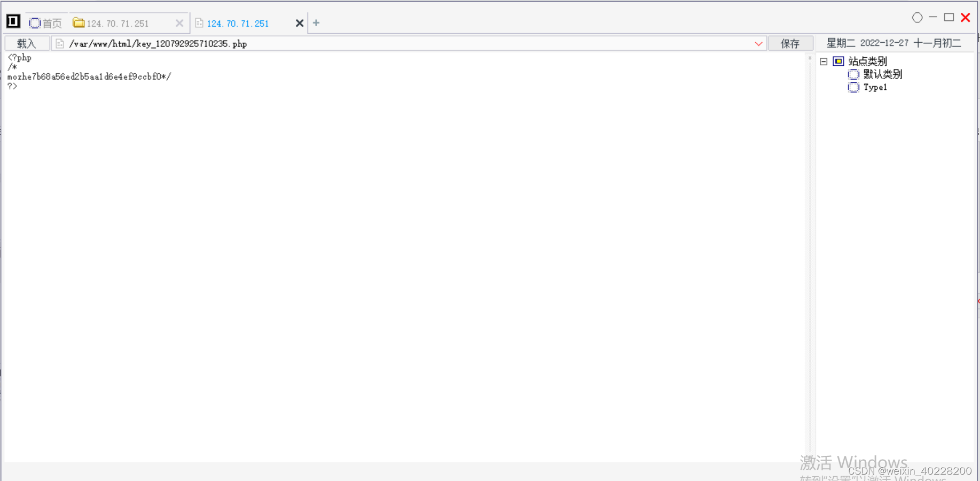Screen dimensions: 980x481
Task: Click the mozhe key string line in editor
Action: pos(89,76)
